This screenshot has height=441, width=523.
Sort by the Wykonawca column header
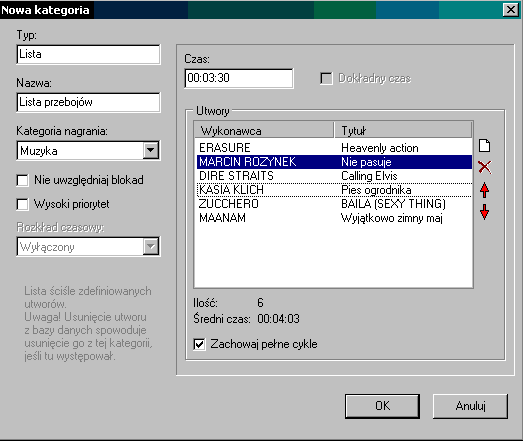[264, 130]
